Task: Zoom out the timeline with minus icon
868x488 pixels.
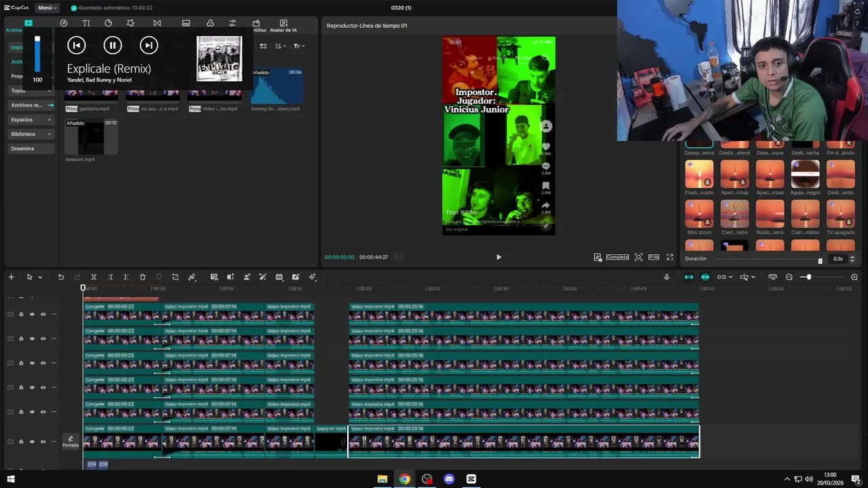Action: tap(789, 277)
